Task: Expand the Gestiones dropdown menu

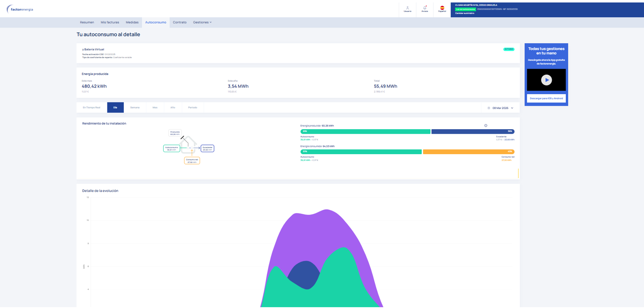Action: 202,22
